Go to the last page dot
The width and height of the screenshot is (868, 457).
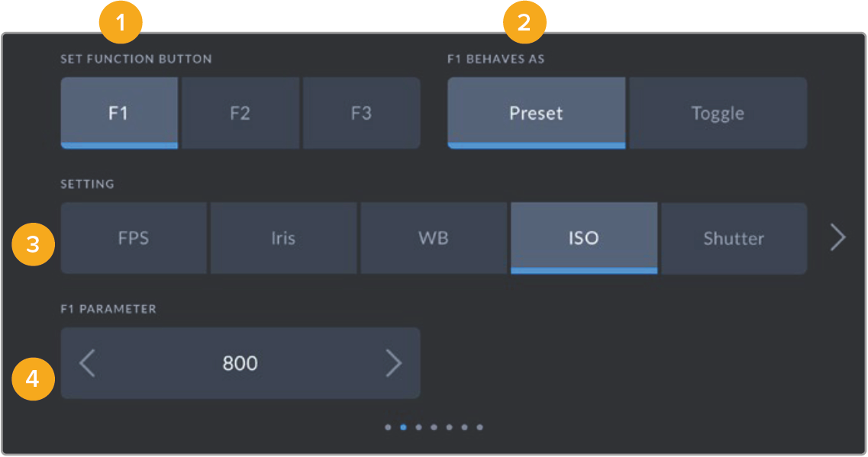click(x=479, y=427)
